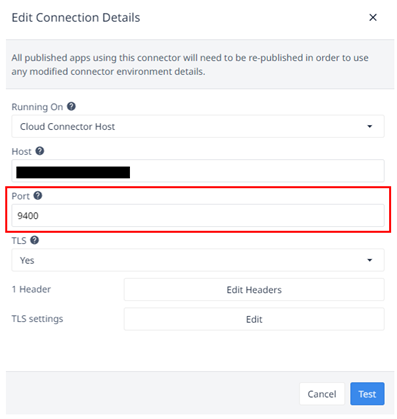Click the help icon next to Running On
Screen dimensions: 397x419
coord(71,106)
